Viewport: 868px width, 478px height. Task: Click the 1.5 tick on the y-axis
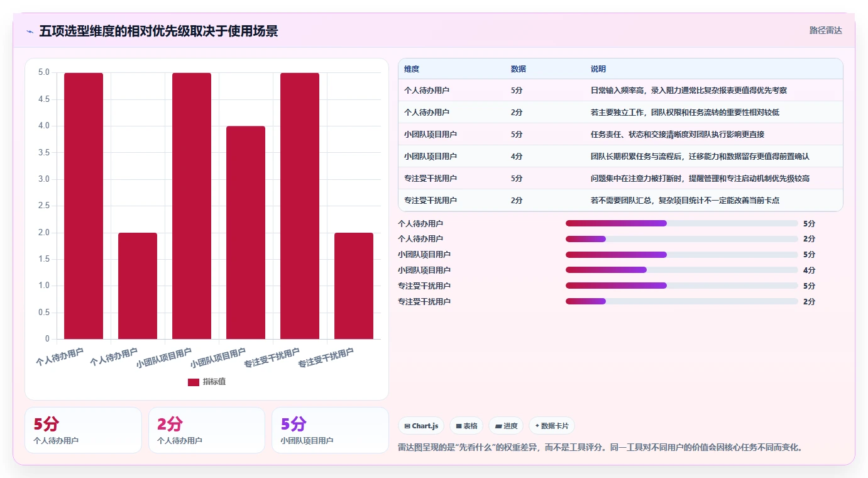coord(43,259)
